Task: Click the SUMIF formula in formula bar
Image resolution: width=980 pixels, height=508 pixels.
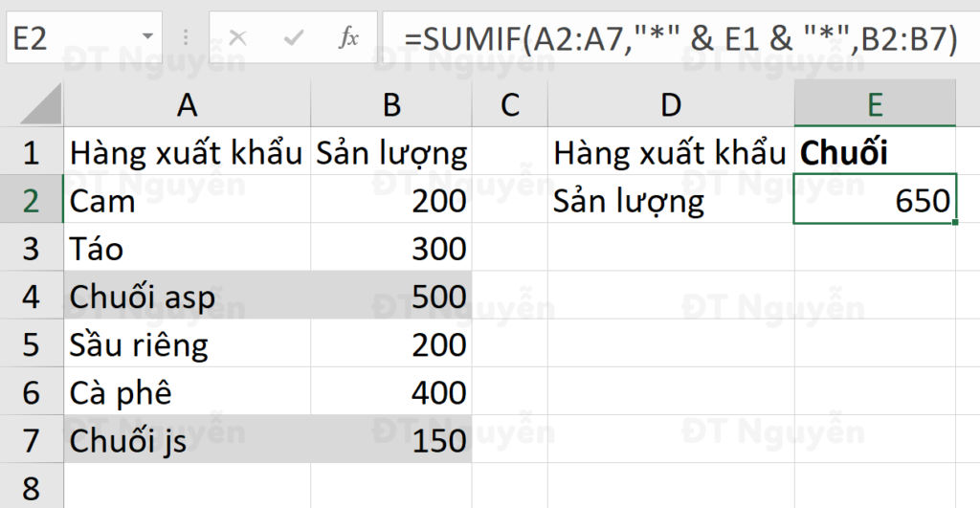Action: (x=679, y=38)
